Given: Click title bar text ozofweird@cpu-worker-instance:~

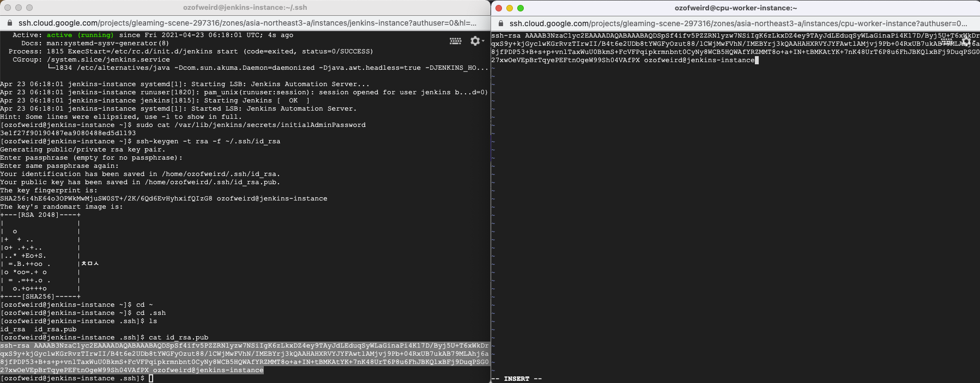Looking at the screenshot, I should click(x=736, y=8).
